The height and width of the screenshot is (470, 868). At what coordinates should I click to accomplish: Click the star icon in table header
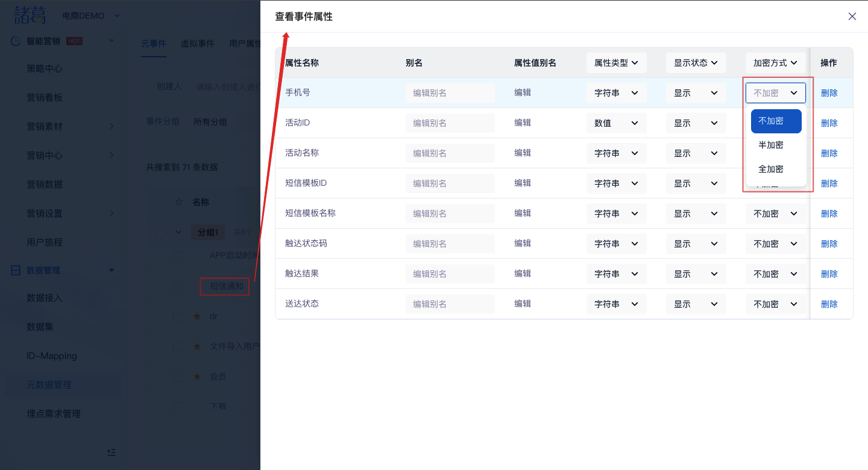coord(178,202)
